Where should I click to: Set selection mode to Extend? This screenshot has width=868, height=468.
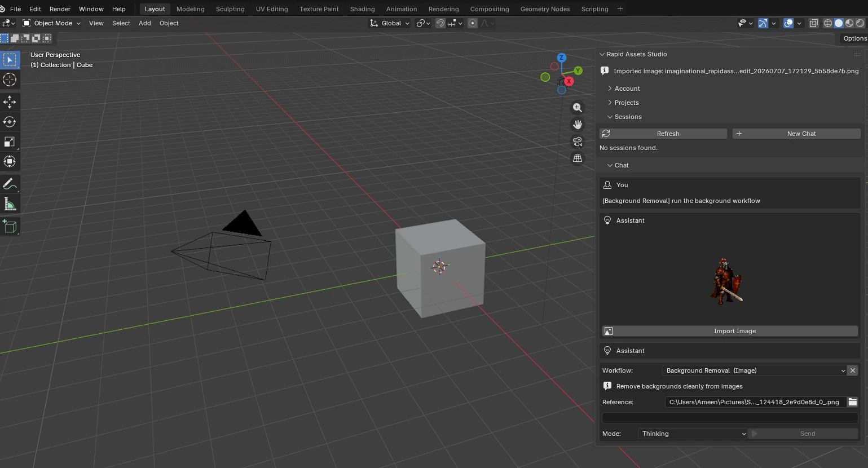tap(15, 38)
